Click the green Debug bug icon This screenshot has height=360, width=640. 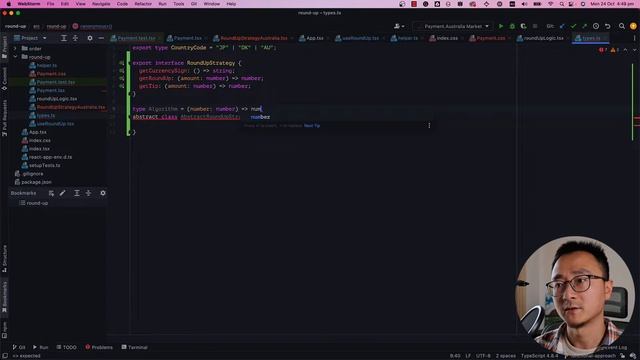[x=512, y=26]
